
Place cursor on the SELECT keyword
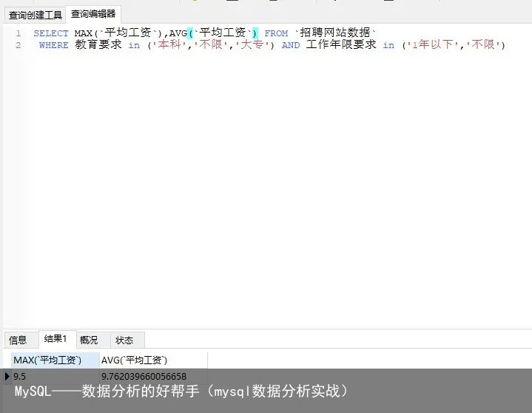click(x=51, y=33)
